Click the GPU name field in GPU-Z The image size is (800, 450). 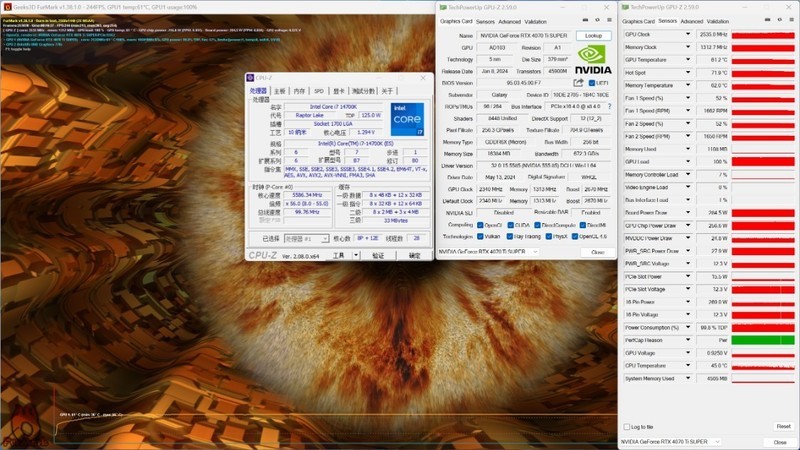point(524,35)
